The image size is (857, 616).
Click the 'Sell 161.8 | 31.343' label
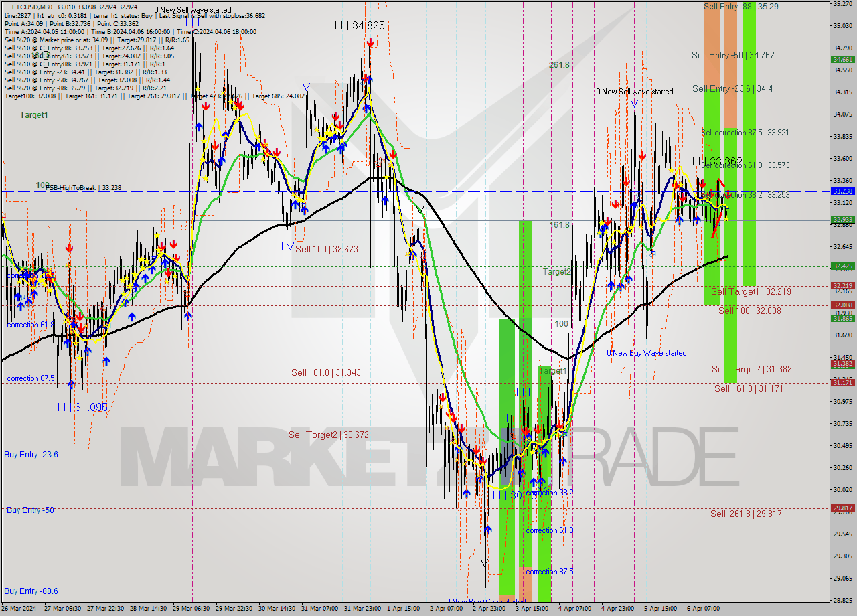coord(326,372)
